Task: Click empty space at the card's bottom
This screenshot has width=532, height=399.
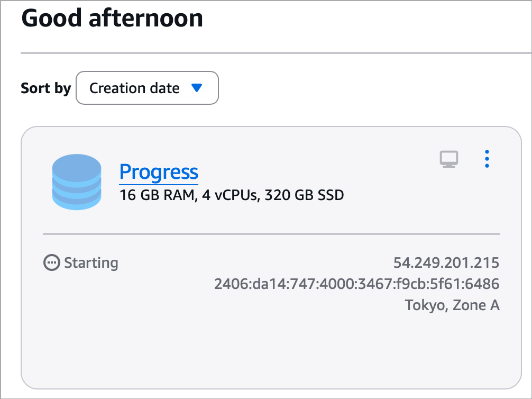Action: [270, 355]
